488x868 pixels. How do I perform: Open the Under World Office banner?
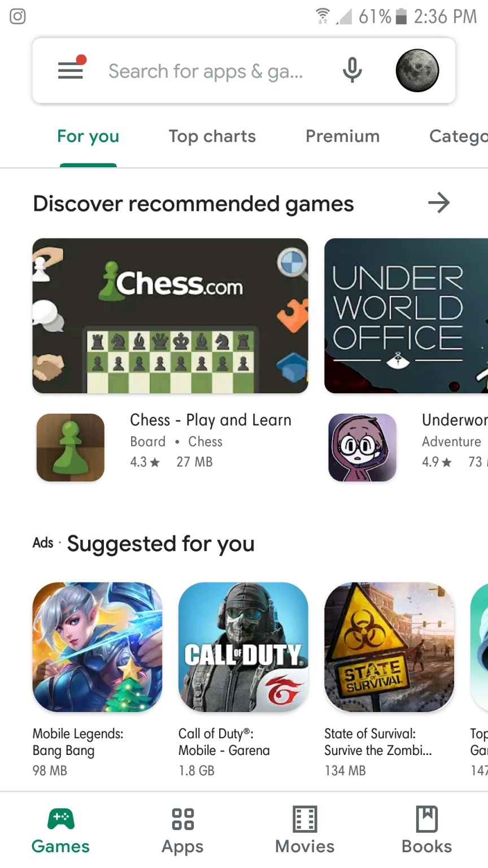click(406, 316)
